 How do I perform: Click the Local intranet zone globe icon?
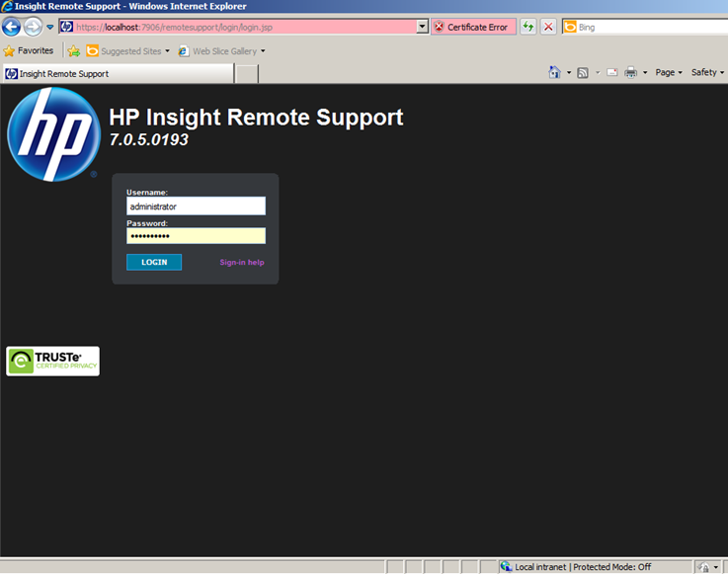point(506,566)
